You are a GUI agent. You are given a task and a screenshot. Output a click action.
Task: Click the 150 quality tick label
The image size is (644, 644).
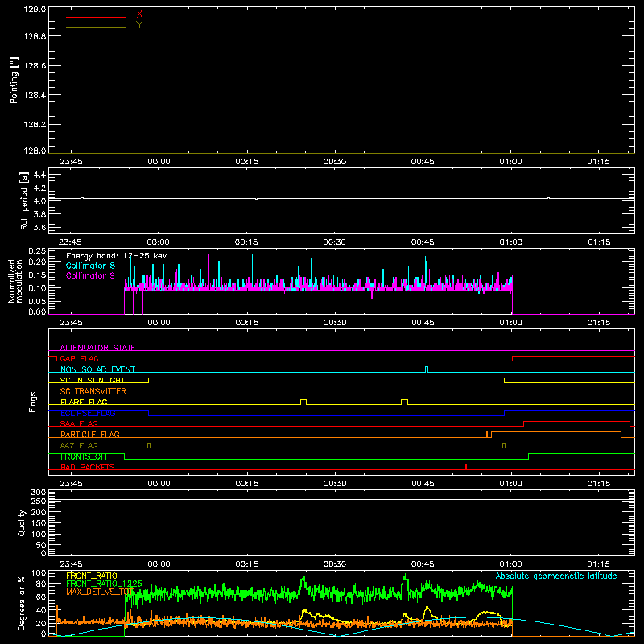(39, 523)
